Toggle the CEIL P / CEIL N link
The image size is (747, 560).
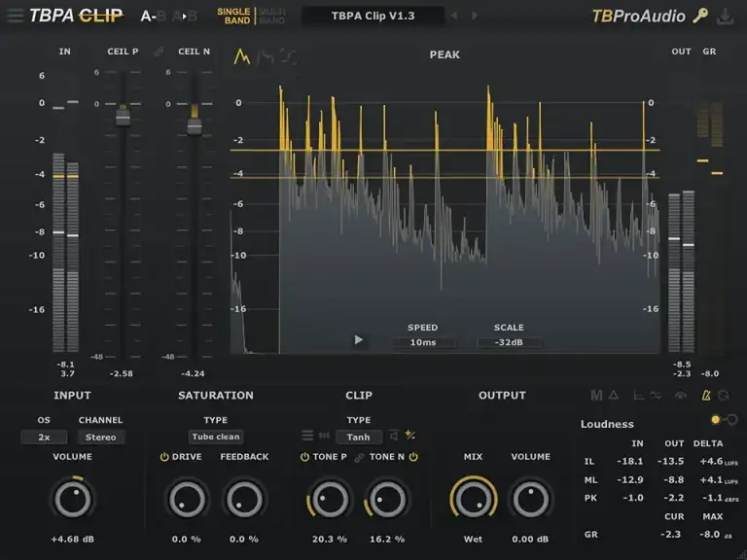tap(159, 52)
